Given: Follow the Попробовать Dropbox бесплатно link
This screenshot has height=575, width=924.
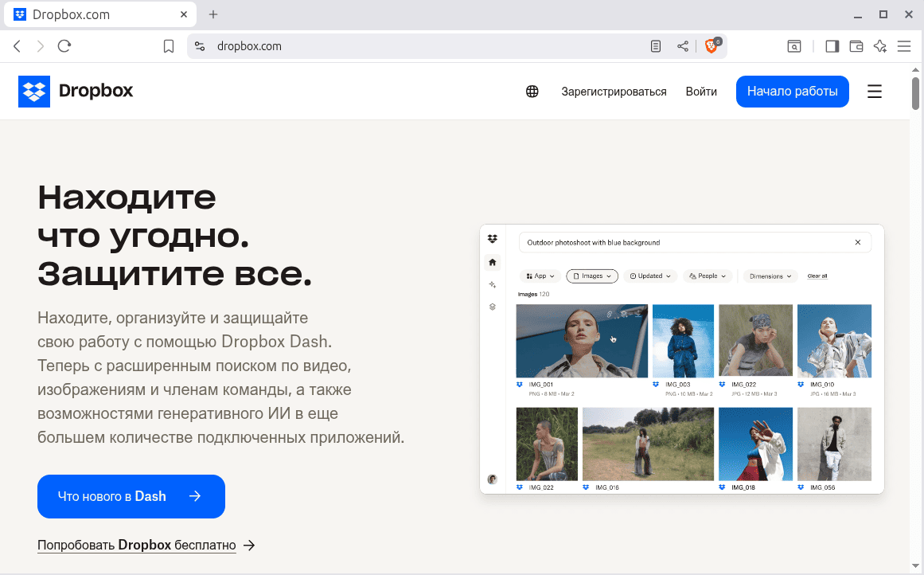Looking at the screenshot, I should pos(136,545).
